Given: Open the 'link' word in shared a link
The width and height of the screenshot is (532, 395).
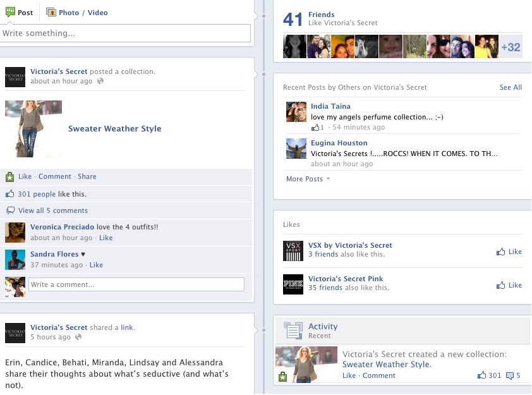Looking at the screenshot, I should click(127, 327).
